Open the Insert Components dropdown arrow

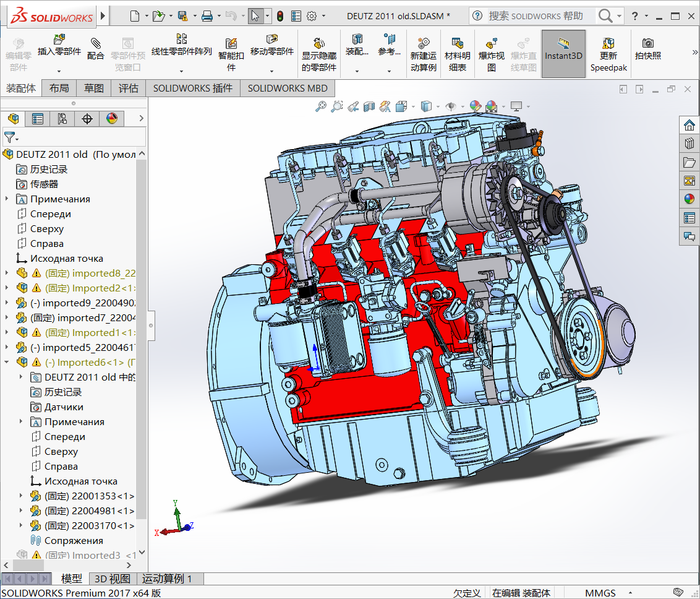(59, 71)
